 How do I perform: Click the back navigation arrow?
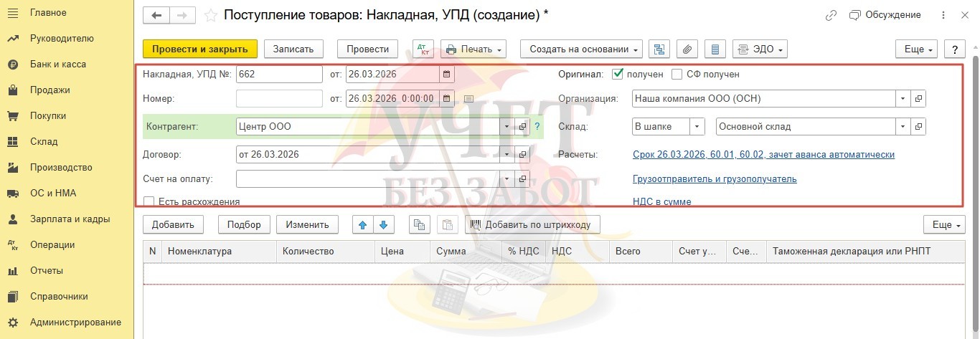point(157,15)
